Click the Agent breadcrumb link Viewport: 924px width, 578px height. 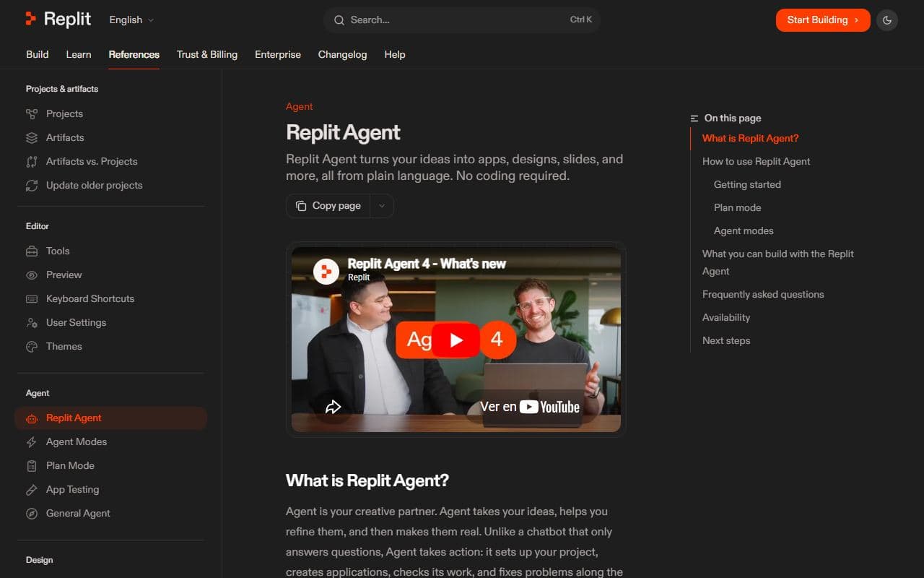click(300, 106)
